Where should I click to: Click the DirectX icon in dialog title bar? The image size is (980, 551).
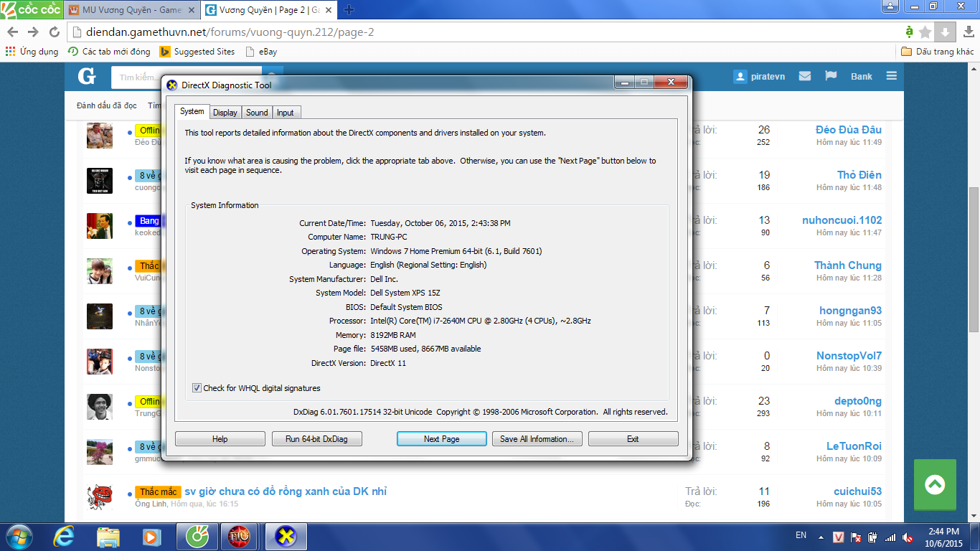tap(171, 85)
